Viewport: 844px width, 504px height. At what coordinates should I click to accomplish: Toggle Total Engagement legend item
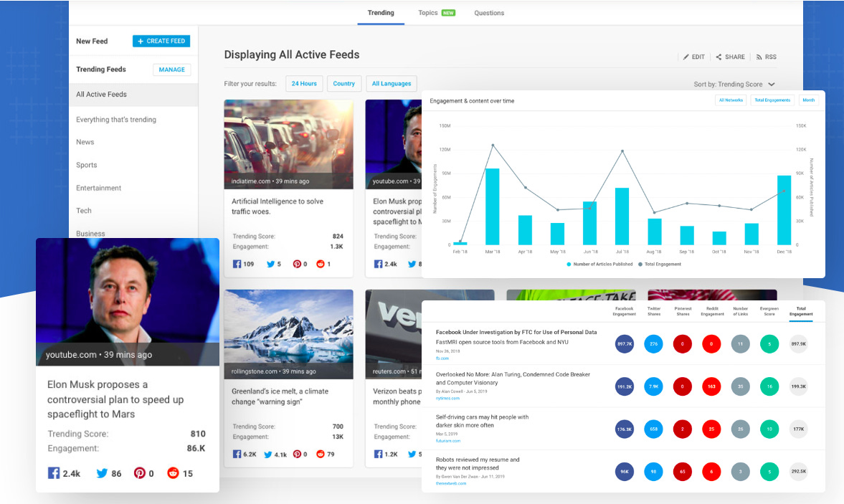click(x=660, y=264)
